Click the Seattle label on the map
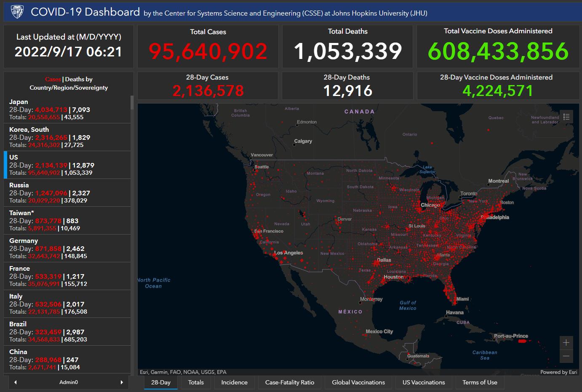This screenshot has width=582, height=392. click(x=262, y=167)
